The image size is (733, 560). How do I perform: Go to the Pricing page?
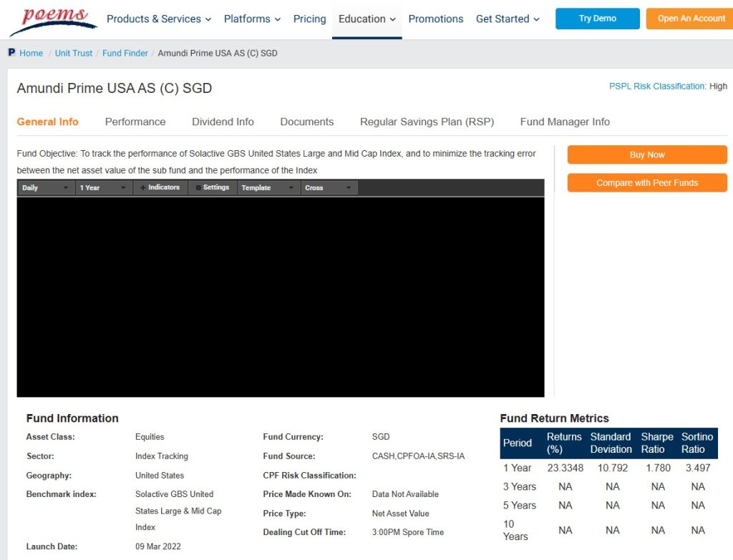pos(309,19)
